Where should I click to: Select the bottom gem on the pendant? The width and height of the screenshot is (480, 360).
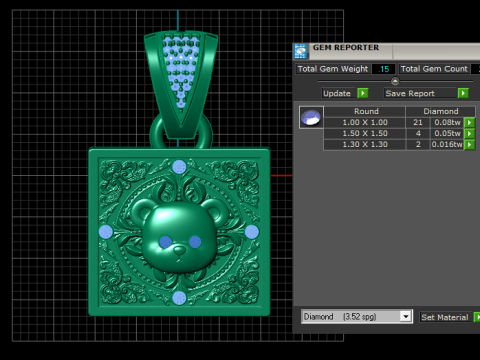tap(179, 298)
